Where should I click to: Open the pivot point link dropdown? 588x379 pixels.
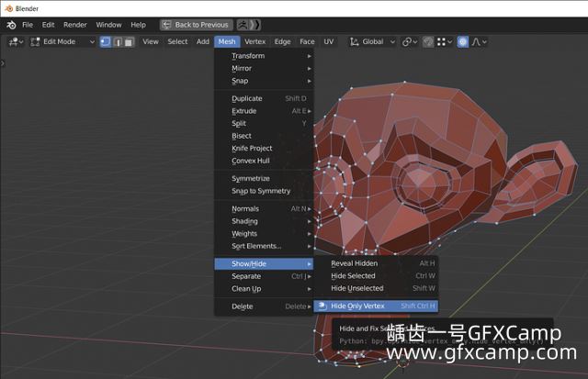(x=410, y=42)
